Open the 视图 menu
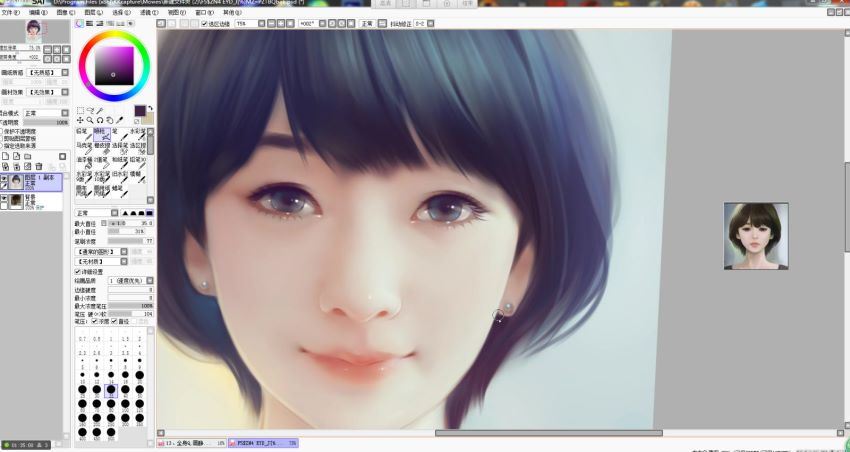The width and height of the screenshot is (850, 452). [x=176, y=12]
